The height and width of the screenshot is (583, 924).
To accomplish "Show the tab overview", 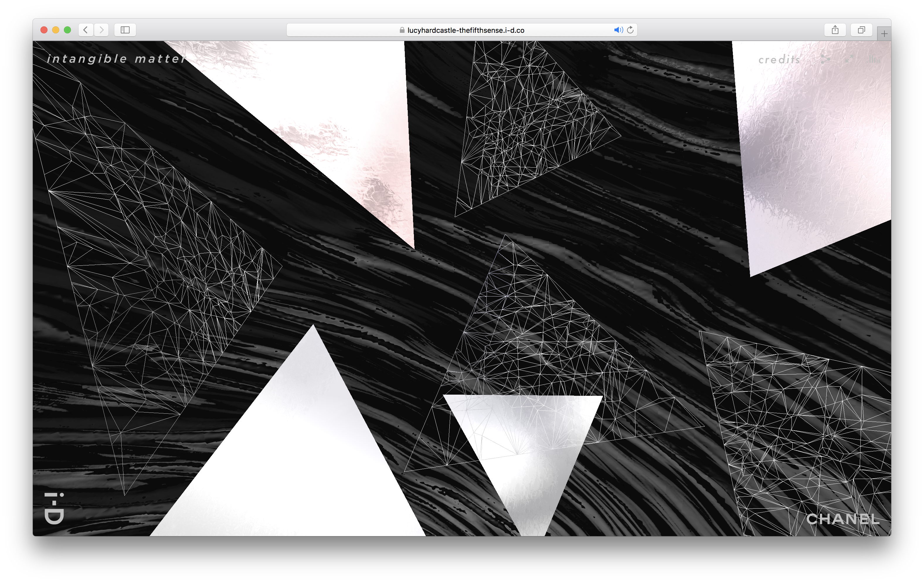I will coord(862,30).
